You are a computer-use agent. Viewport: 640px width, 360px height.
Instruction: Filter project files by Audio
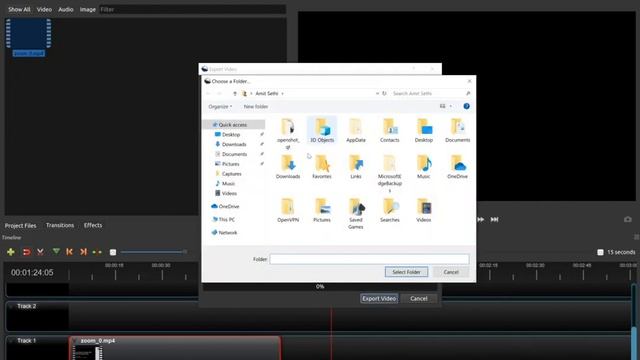point(66,9)
